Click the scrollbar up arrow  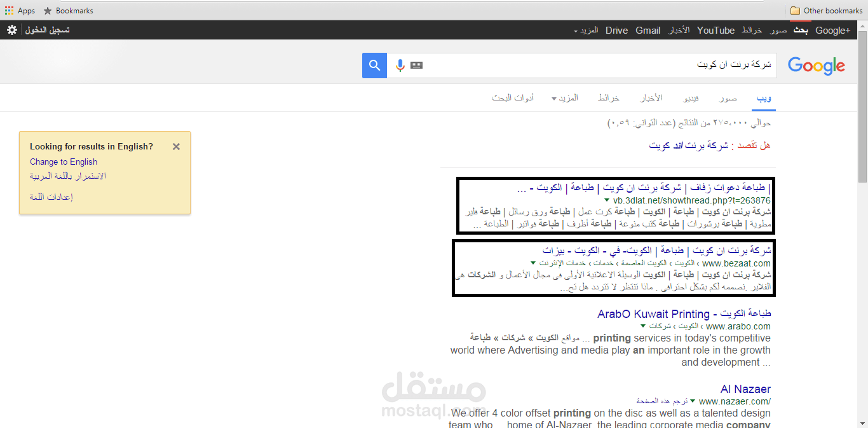862,25
